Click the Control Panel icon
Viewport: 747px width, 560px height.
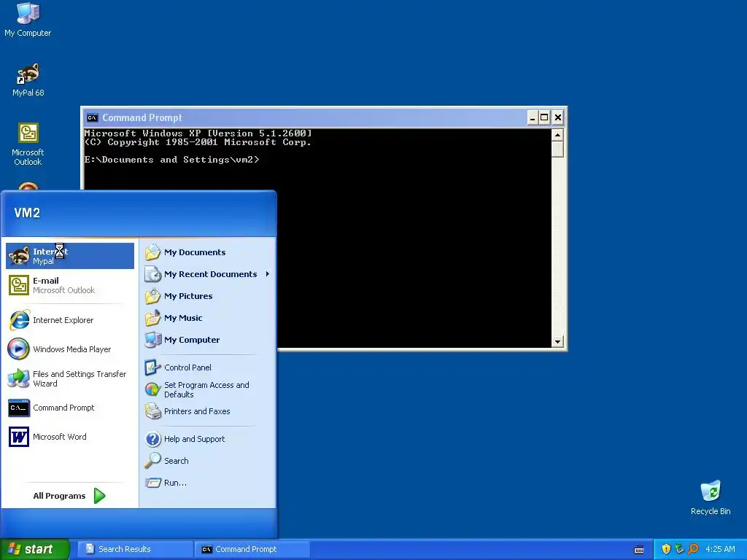[153, 367]
